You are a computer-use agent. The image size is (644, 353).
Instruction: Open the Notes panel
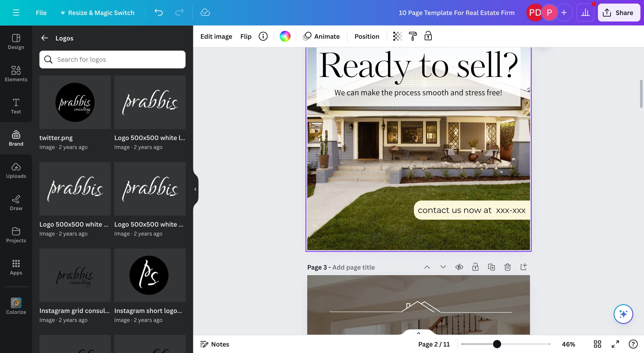point(214,344)
